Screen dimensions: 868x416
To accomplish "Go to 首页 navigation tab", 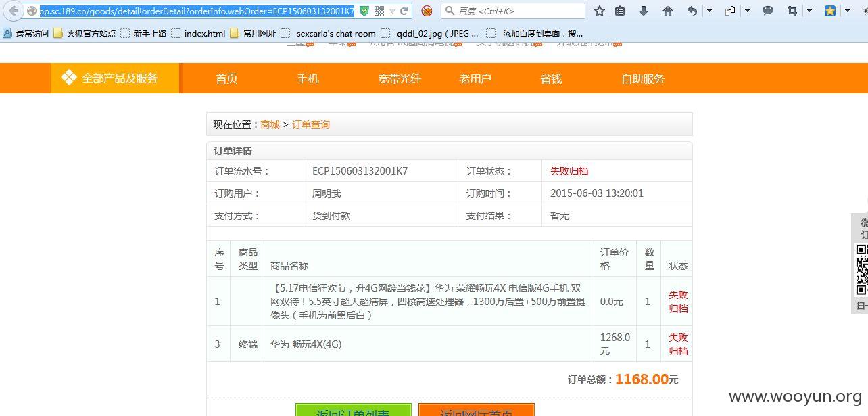I will click(x=226, y=78).
